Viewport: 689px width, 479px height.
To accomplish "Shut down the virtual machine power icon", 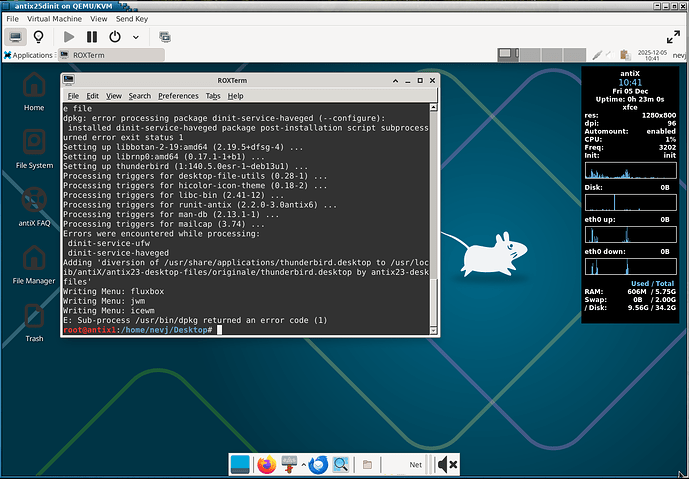I will [x=115, y=37].
